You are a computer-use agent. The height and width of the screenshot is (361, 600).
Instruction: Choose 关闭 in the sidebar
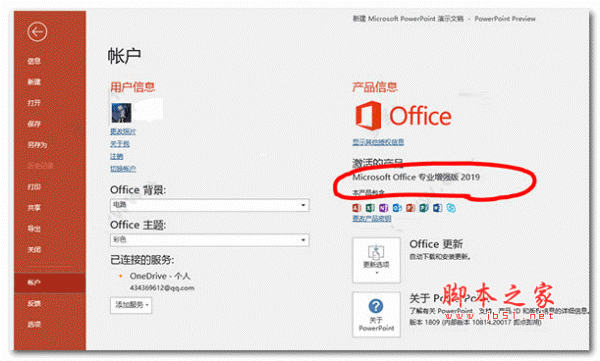click(x=34, y=250)
